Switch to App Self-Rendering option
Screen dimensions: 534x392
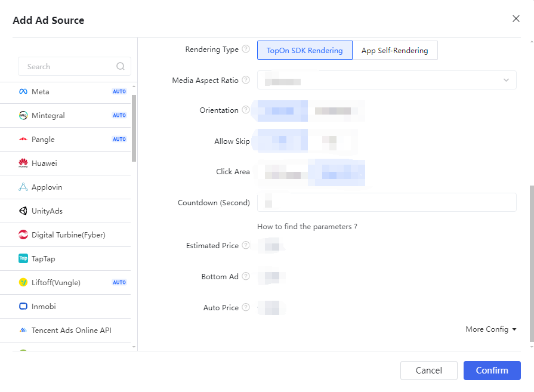(395, 51)
